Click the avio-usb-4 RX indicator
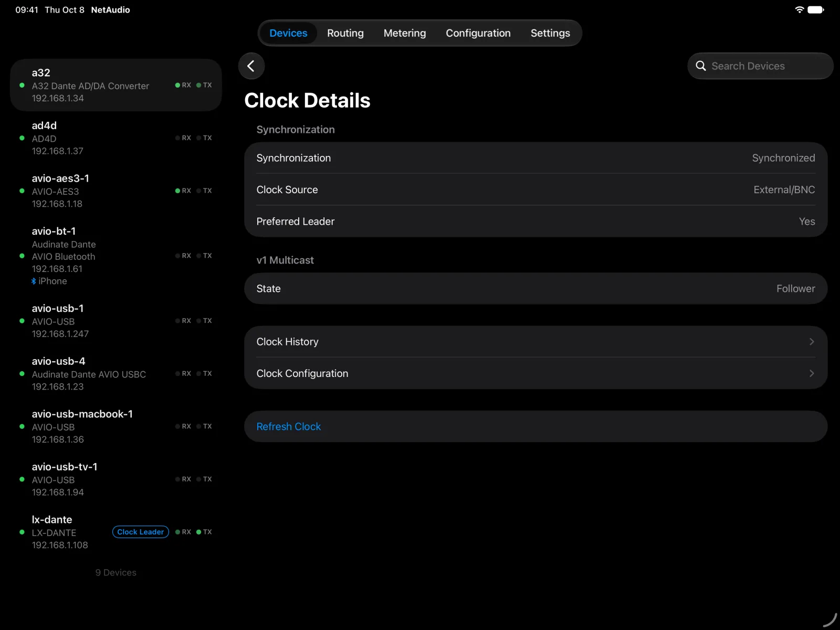 click(x=183, y=374)
